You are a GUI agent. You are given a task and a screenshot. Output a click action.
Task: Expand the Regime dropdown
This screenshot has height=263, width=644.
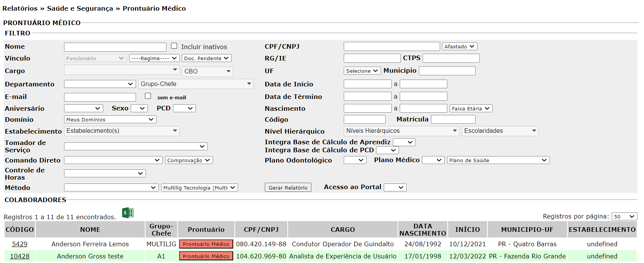pyautogui.click(x=154, y=58)
